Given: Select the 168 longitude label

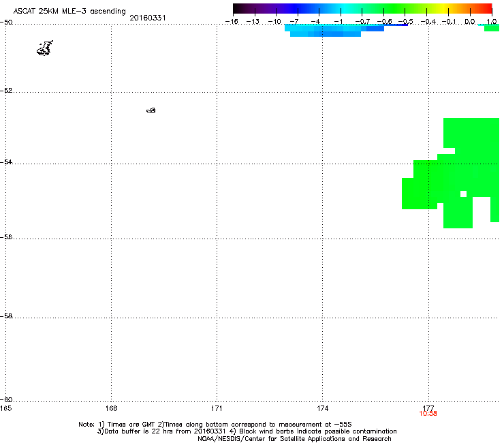Looking at the screenshot, I should coord(111,408).
